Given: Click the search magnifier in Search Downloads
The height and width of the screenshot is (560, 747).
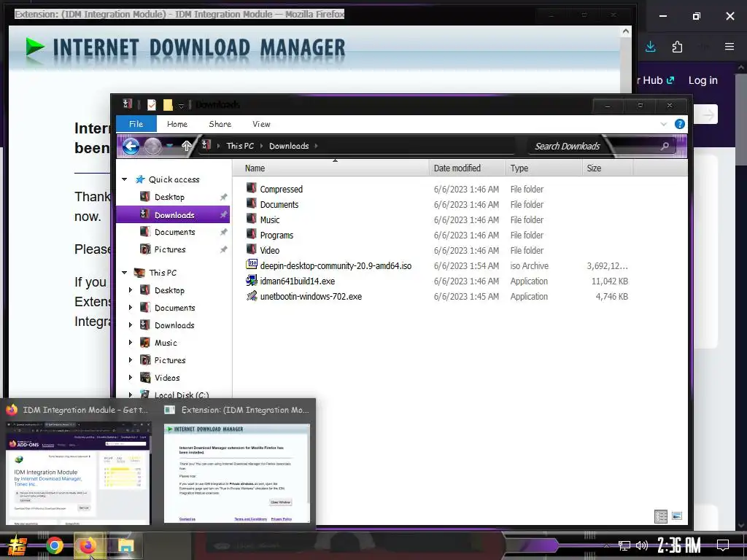Looking at the screenshot, I should tap(665, 146).
